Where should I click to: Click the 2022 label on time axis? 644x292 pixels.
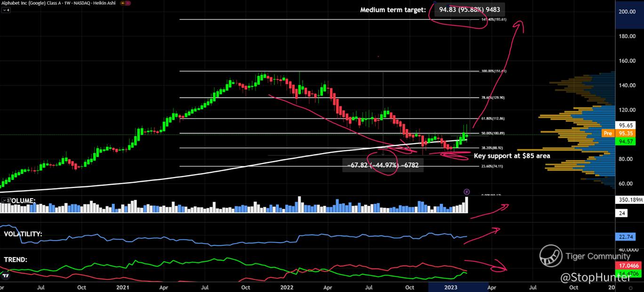287,287
